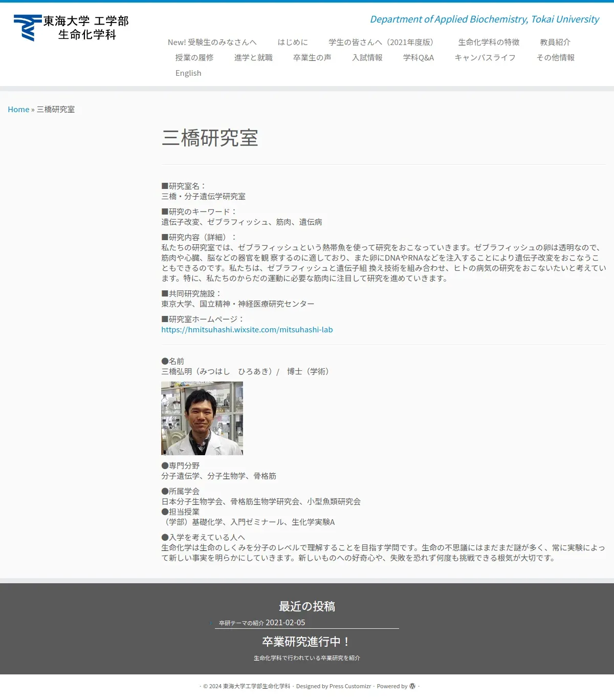
Task: Click the ●名前 label
Action: [173, 362]
